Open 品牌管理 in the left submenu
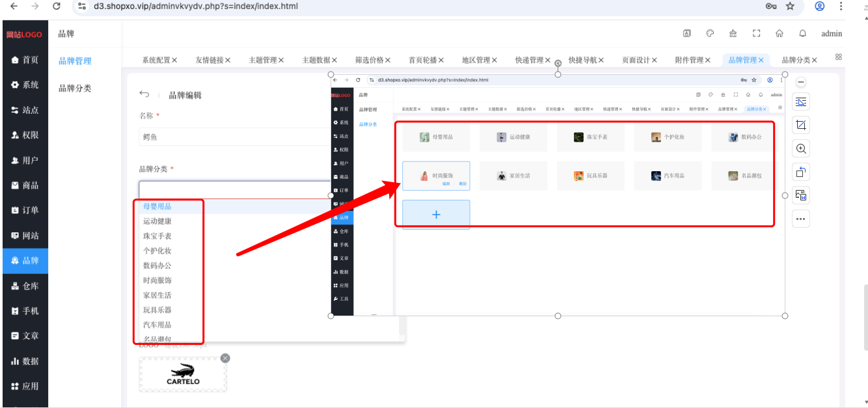Viewport: 868px width, 408px height. tap(75, 61)
